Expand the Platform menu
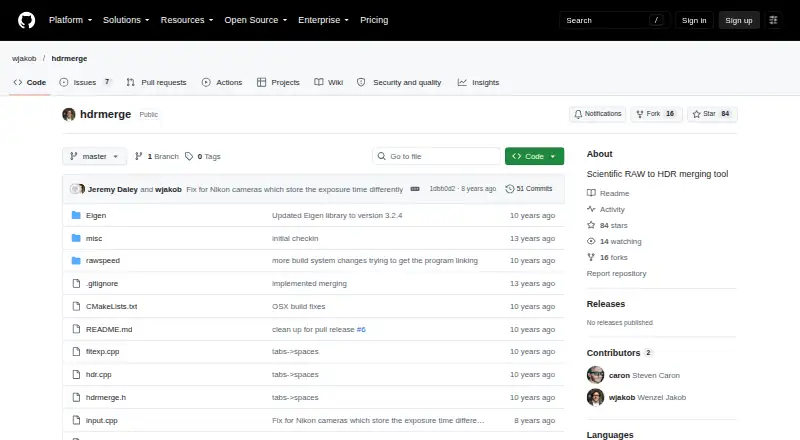 point(70,20)
